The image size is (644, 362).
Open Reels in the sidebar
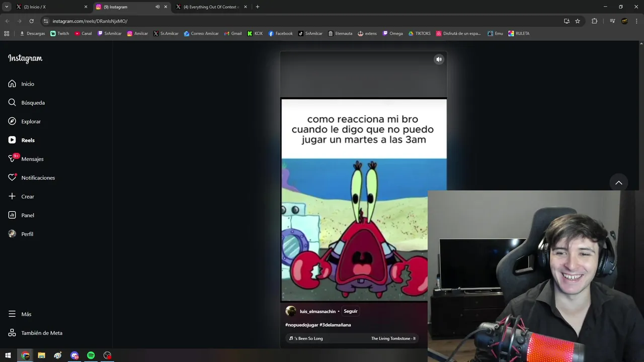[22, 140]
